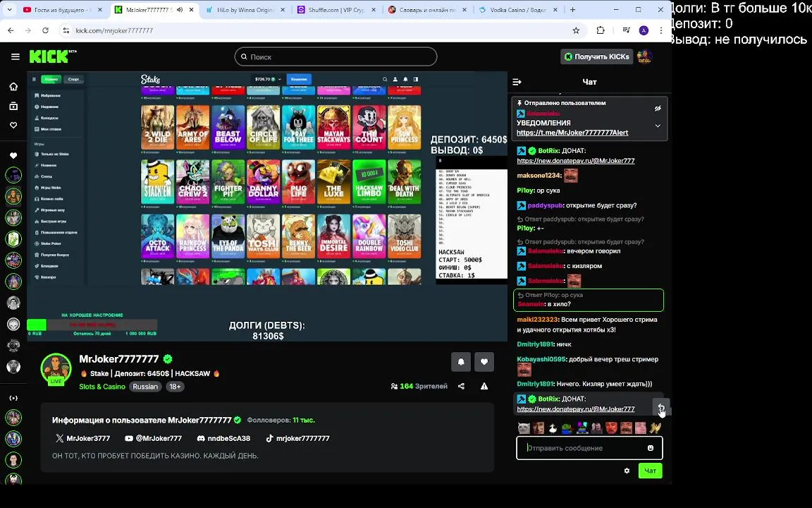Bookmark this page with the star

coord(576,30)
